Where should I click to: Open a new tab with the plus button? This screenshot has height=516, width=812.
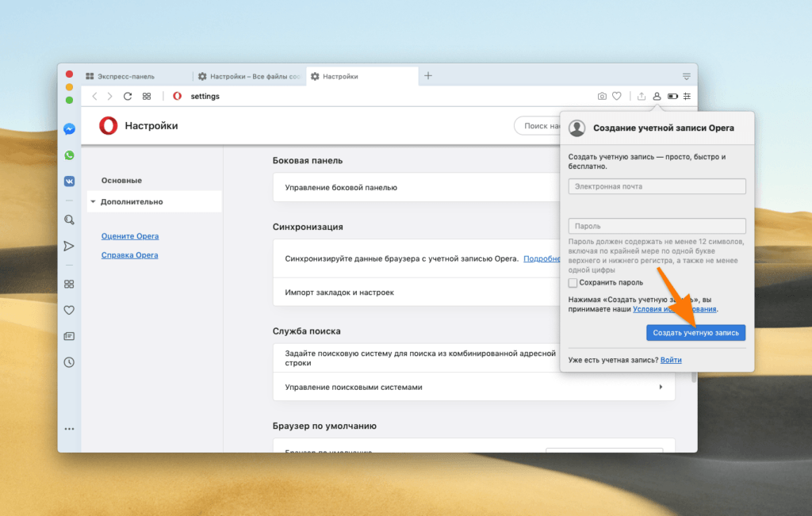pos(428,76)
